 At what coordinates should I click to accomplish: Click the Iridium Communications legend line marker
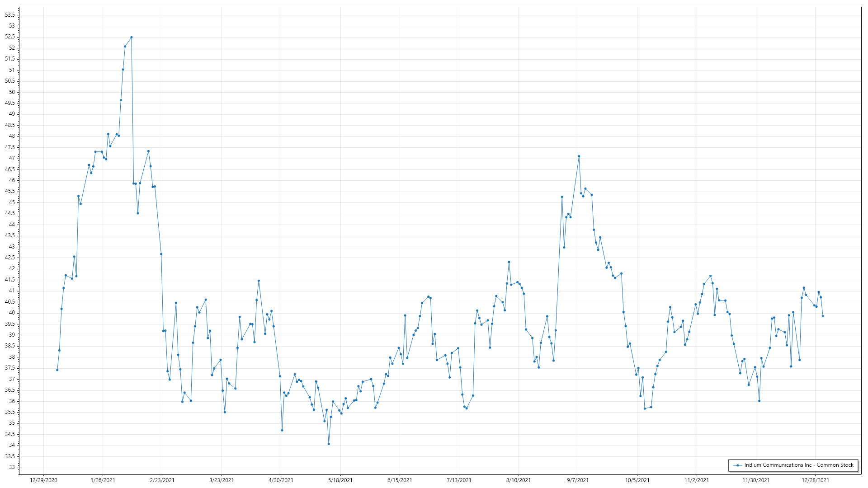click(x=738, y=465)
